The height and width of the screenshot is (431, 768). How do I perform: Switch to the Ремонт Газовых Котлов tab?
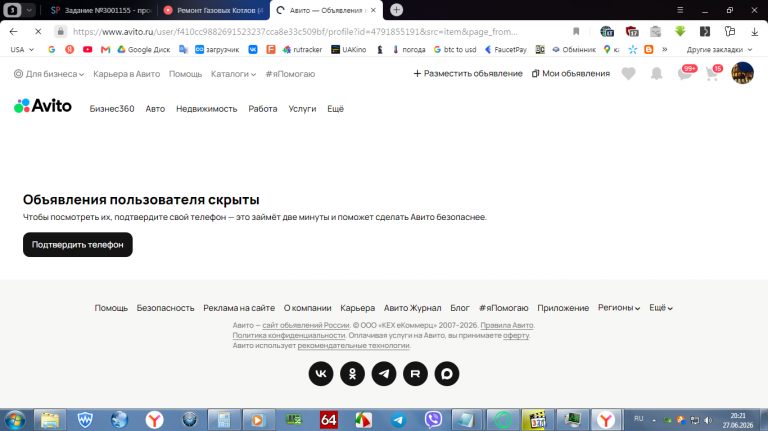click(x=215, y=10)
